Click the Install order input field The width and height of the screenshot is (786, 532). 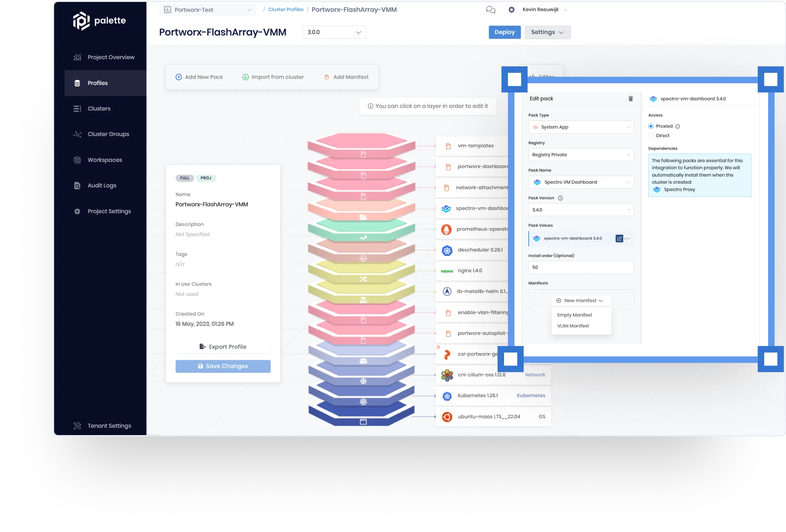click(581, 267)
